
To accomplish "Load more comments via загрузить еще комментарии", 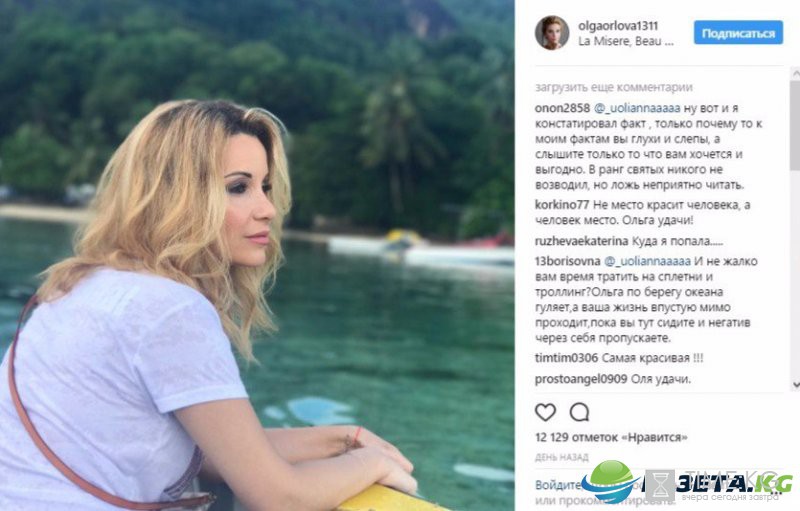I will tap(614, 87).
